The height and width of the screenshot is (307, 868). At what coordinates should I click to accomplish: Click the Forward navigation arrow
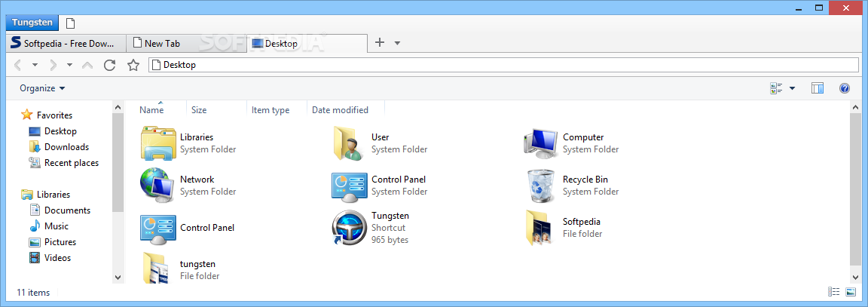pos(53,66)
